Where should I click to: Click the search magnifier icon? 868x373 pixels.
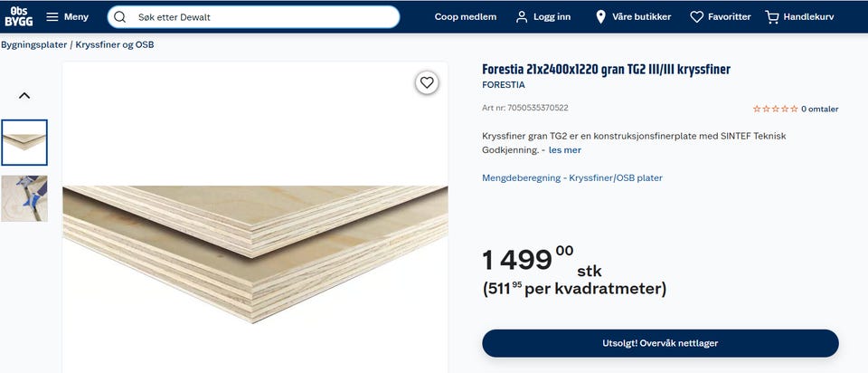(119, 17)
